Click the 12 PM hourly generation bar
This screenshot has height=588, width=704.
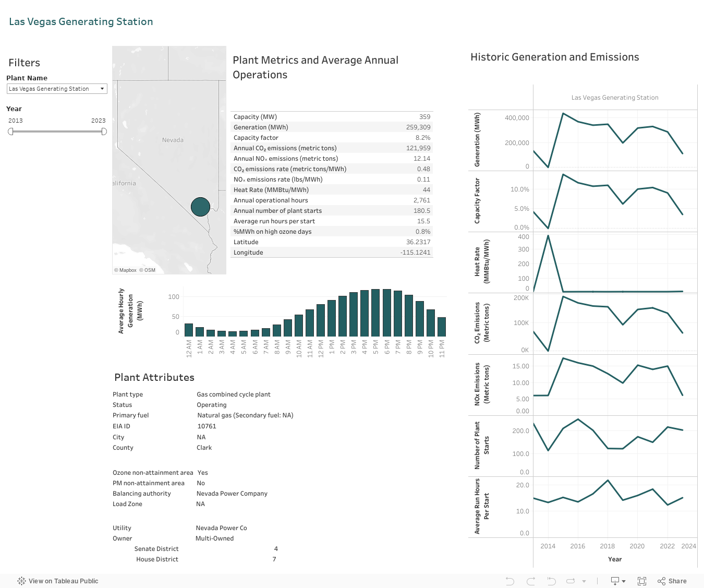(x=321, y=320)
